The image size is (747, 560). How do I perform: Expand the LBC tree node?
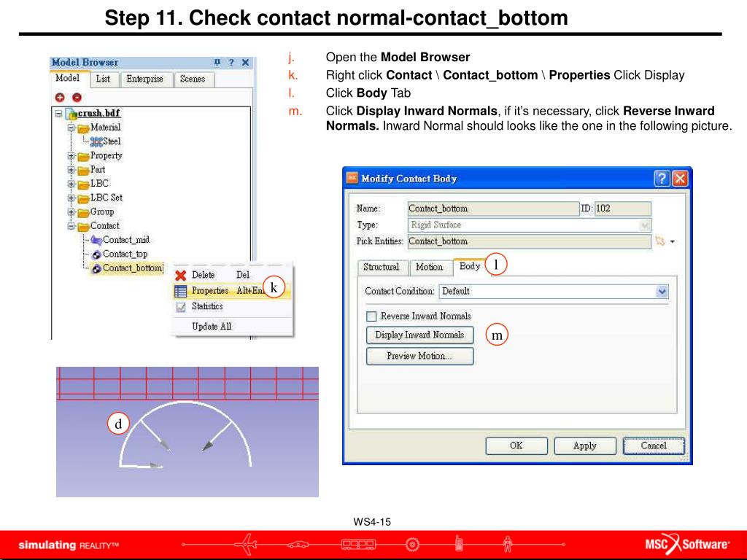pyautogui.click(x=71, y=184)
